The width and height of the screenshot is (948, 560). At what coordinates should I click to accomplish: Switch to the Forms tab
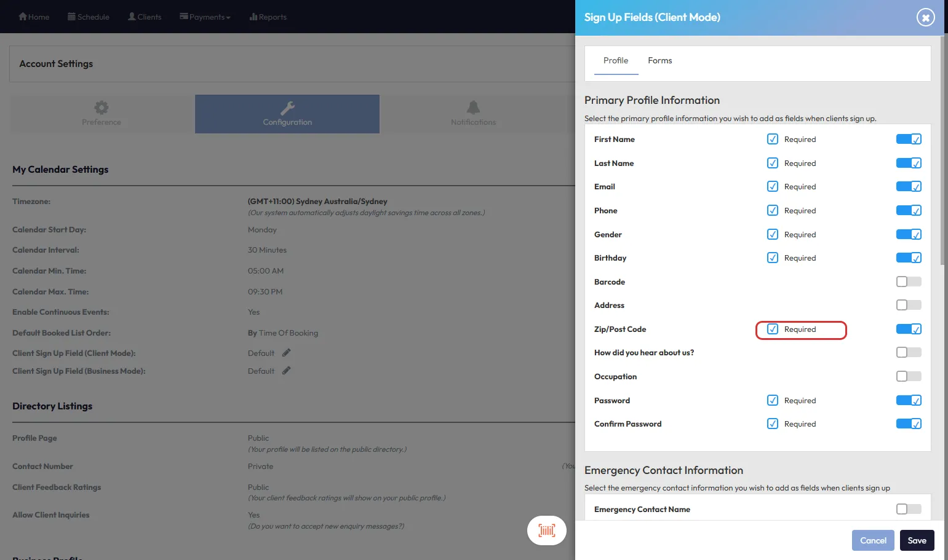659,61
